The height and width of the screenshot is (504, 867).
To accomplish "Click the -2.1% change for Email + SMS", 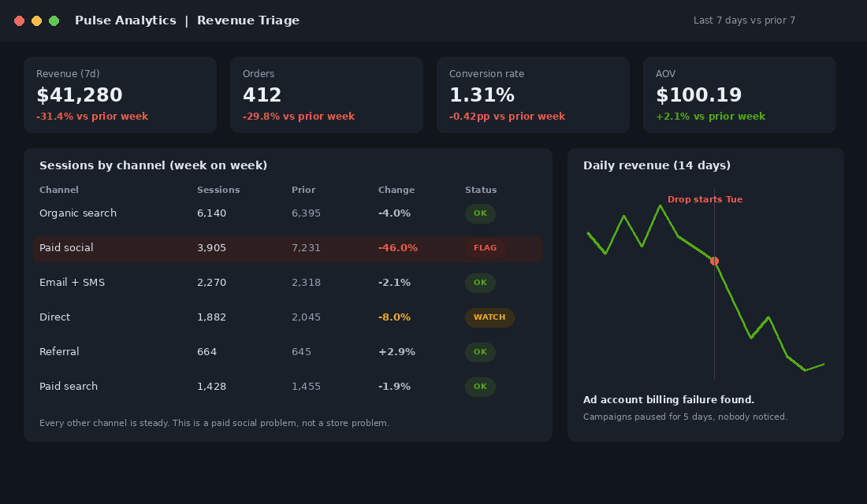I will click(394, 283).
